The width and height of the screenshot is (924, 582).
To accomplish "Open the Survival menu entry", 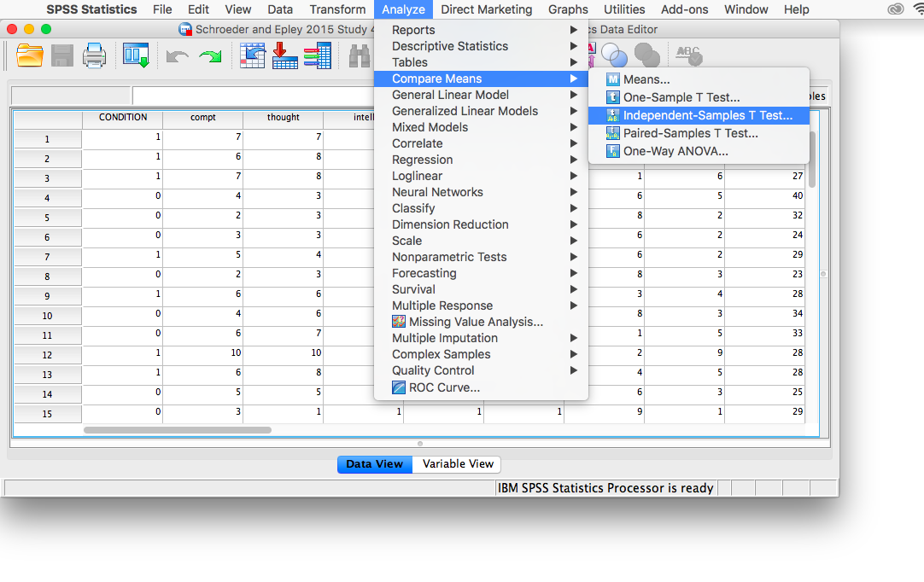I will [x=482, y=289].
